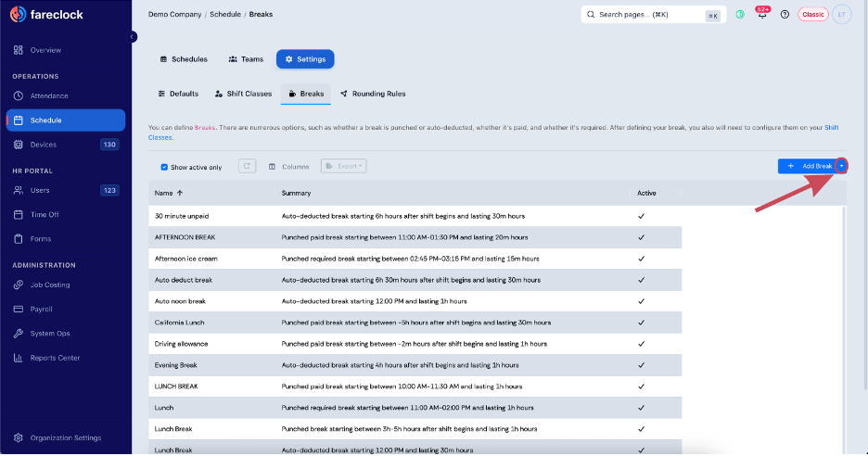The height and width of the screenshot is (456, 868).
Task: Switch to the Shift Classes tab
Action: tap(244, 94)
